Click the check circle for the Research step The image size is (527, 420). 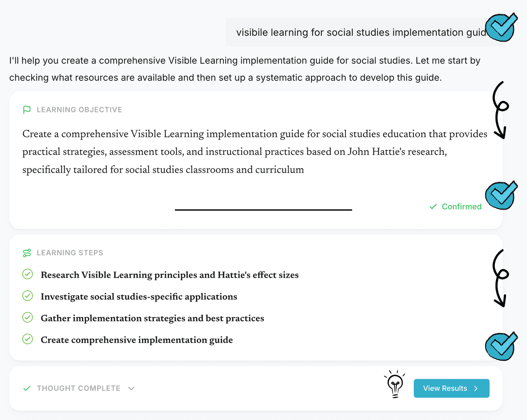(x=27, y=274)
